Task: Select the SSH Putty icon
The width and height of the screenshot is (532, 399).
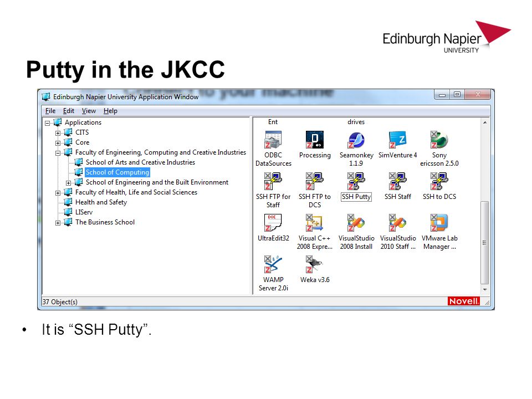Action: click(356, 181)
